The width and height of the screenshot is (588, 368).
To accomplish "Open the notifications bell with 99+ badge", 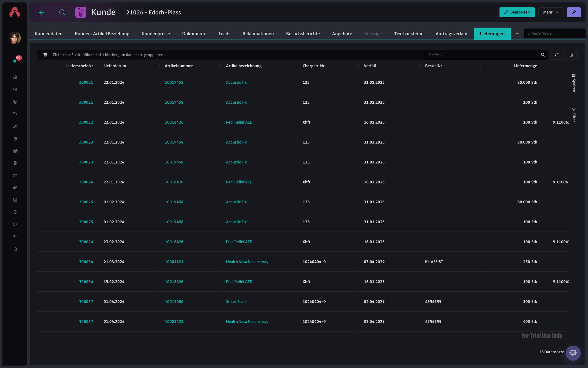I will (x=15, y=61).
